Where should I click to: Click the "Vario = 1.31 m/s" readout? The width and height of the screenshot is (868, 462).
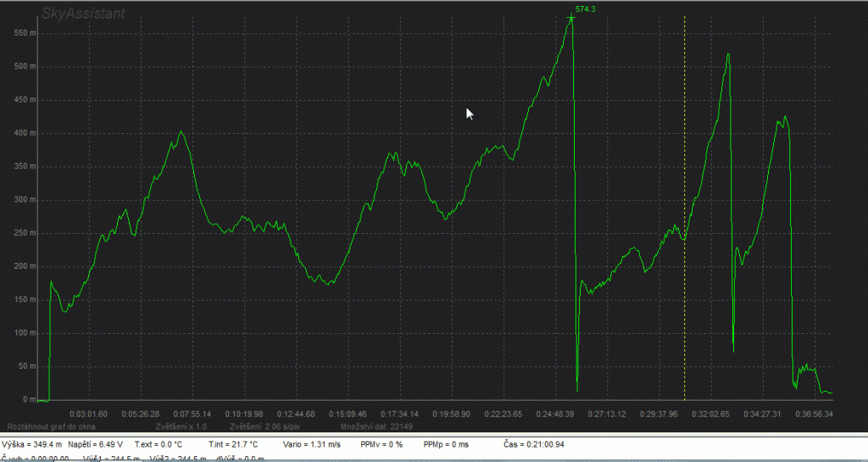[x=310, y=444]
